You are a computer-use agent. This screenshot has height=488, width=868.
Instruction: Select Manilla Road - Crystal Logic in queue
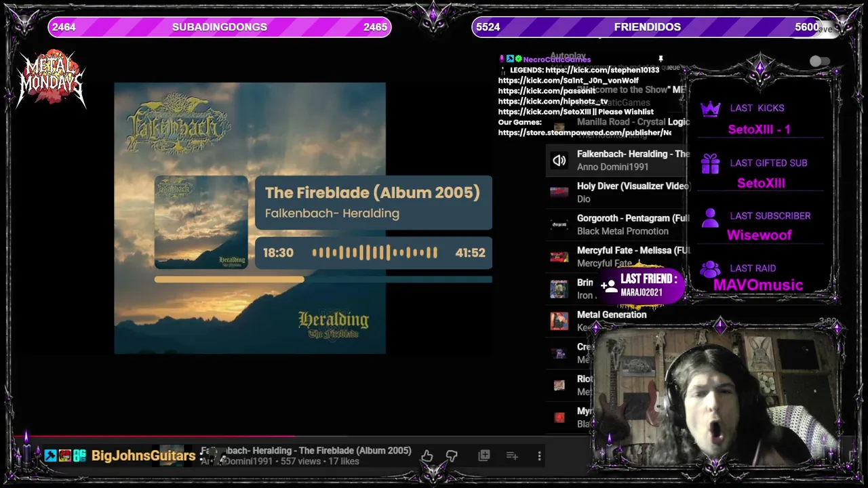click(633, 122)
